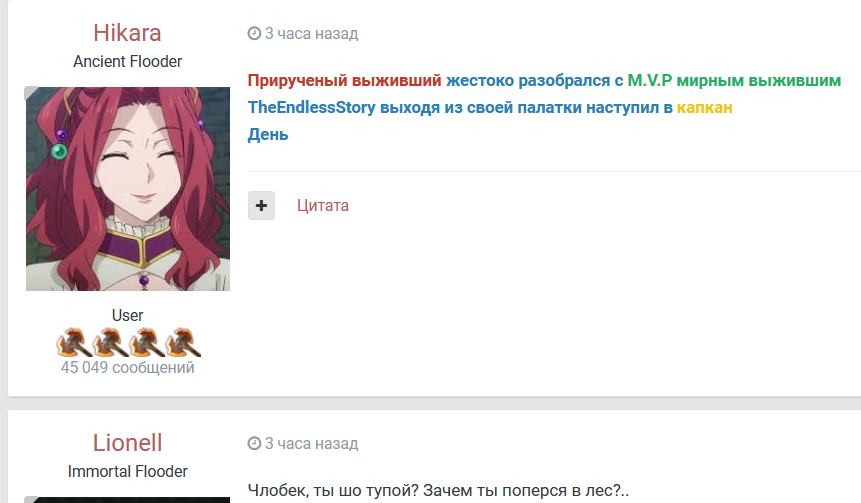Viewport: 861px width, 503px height.
Task: Click the 'TheEndlessStory' name in the post
Action: [x=311, y=107]
